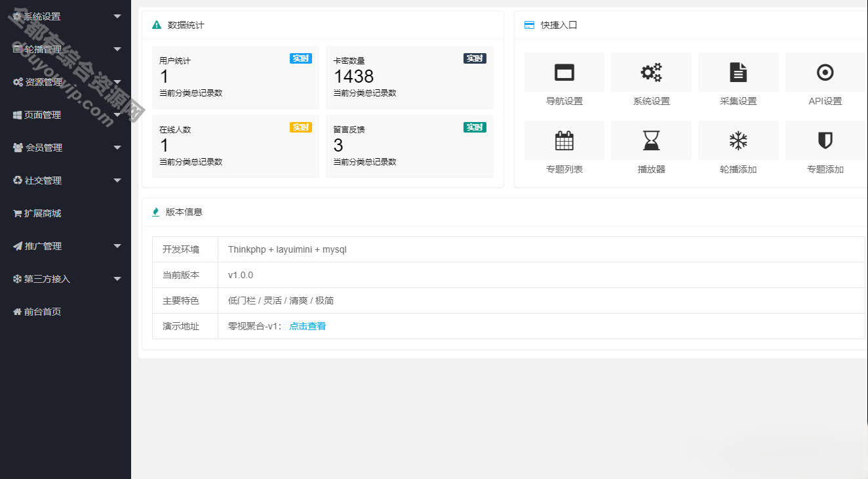
Task: Click the 轮播添加 shortcut label
Action: click(x=738, y=169)
